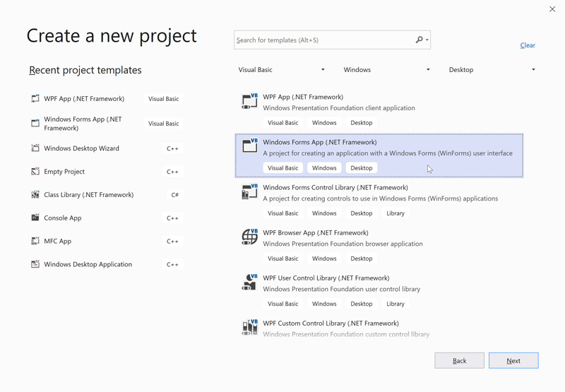Click the WPF Browser App globe icon
The width and height of the screenshot is (565, 392).
[x=250, y=237]
